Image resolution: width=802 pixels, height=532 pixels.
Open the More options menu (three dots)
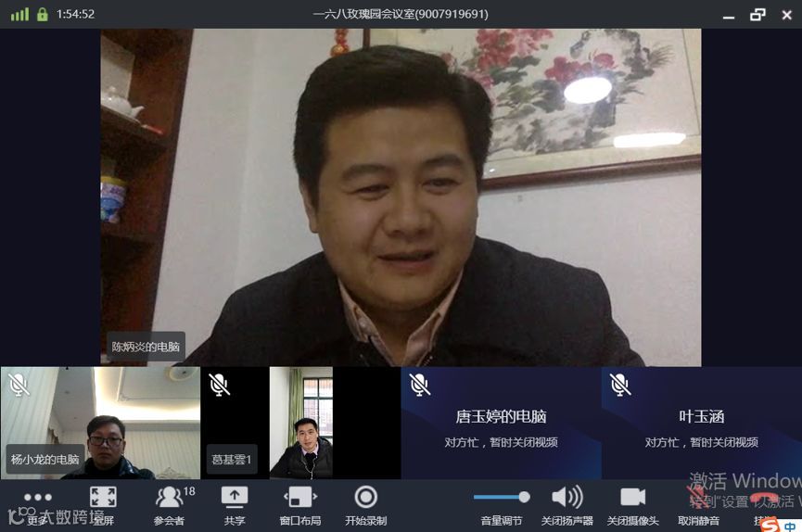click(37, 497)
